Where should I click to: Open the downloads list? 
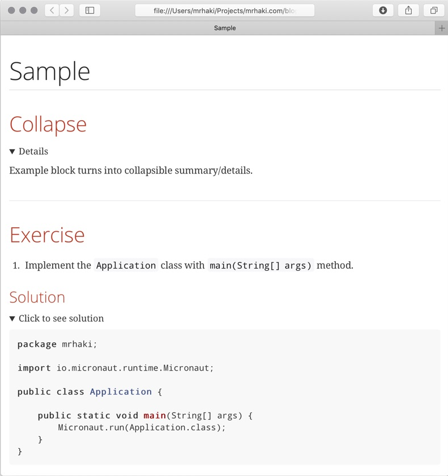pos(383,10)
